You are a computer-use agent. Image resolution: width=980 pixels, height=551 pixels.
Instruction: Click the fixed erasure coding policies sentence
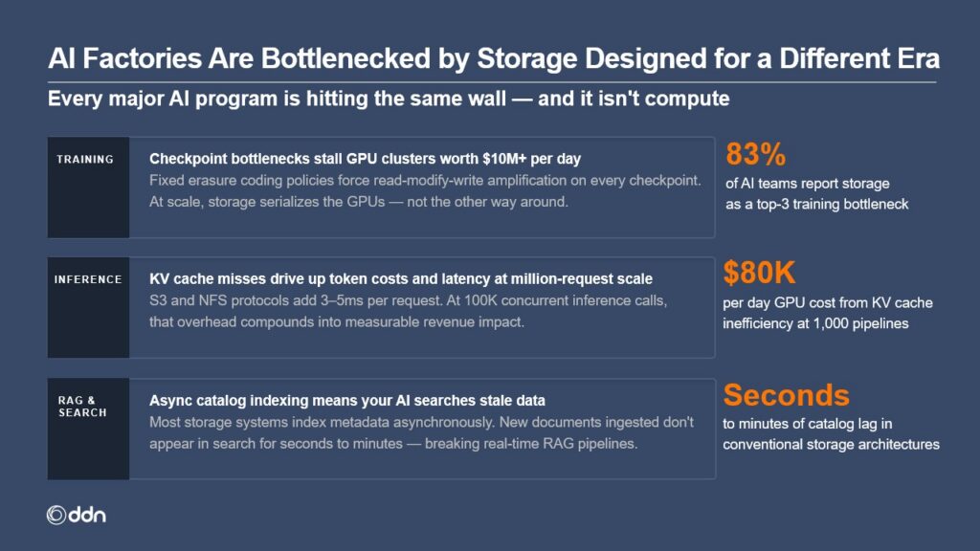(423, 179)
